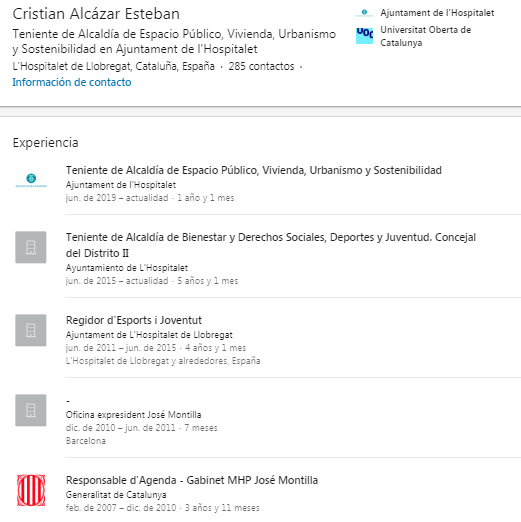Click the Cristian Alcázar Esteban profile name
The width and height of the screenshot is (521, 522).
[x=96, y=14]
